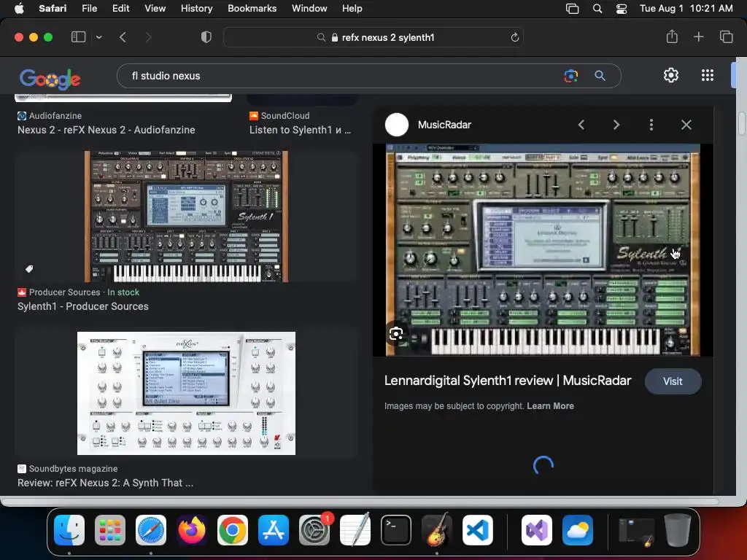Open Visual Studio Code from the Dock
Viewport: 747px width, 560px height.
[x=478, y=530]
